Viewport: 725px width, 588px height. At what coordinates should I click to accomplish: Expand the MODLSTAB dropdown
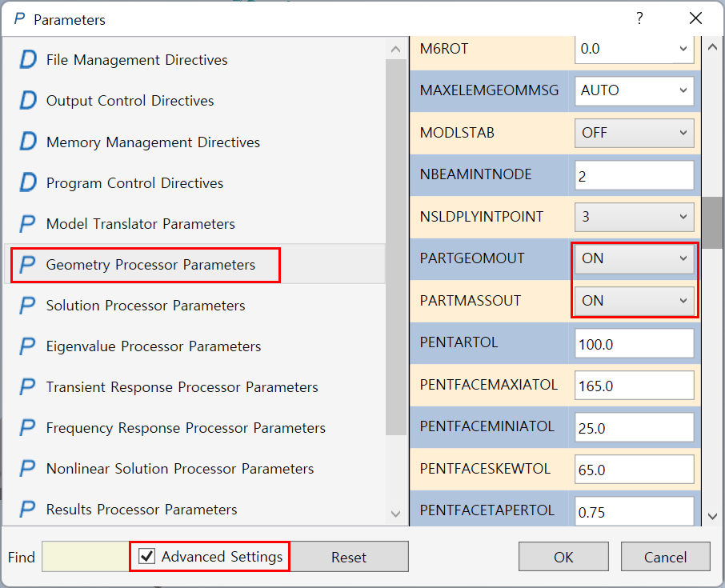tap(634, 133)
